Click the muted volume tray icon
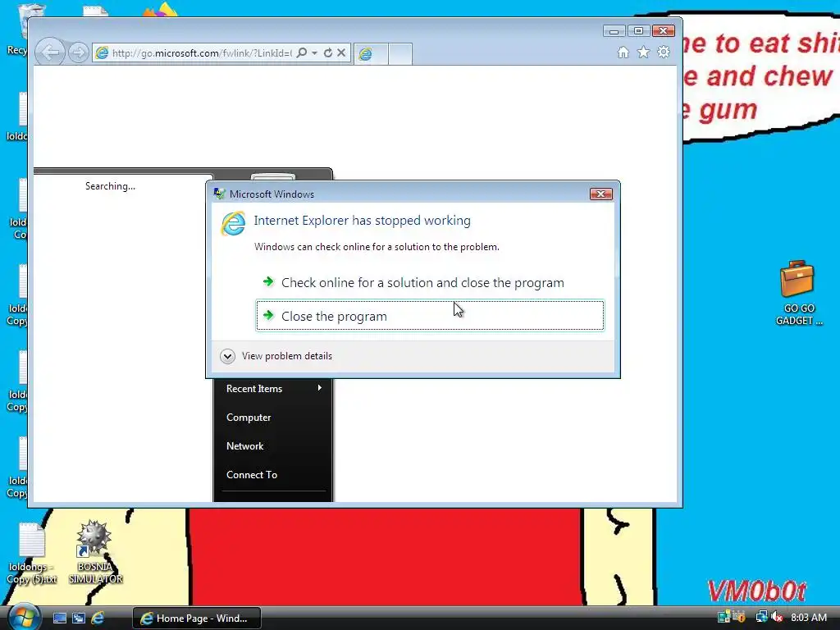 pyautogui.click(x=776, y=617)
